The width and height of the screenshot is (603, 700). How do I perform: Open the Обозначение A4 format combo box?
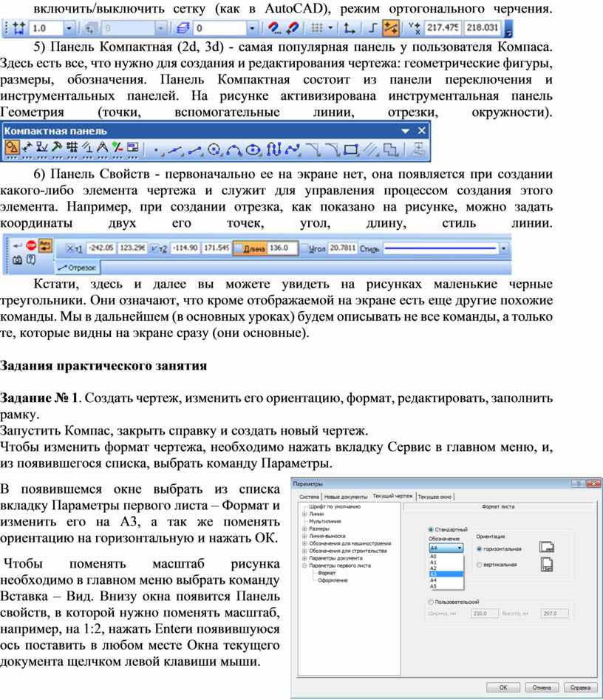point(446,548)
